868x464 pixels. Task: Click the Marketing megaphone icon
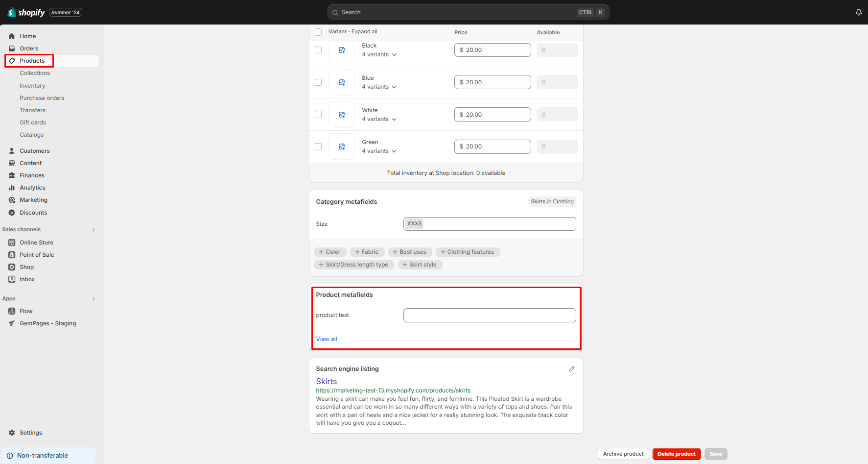[11, 199]
